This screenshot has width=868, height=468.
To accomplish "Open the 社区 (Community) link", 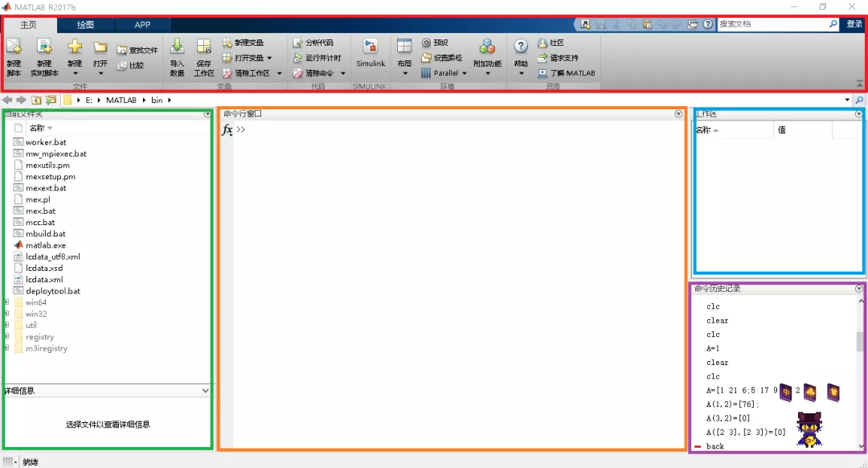I will click(551, 43).
